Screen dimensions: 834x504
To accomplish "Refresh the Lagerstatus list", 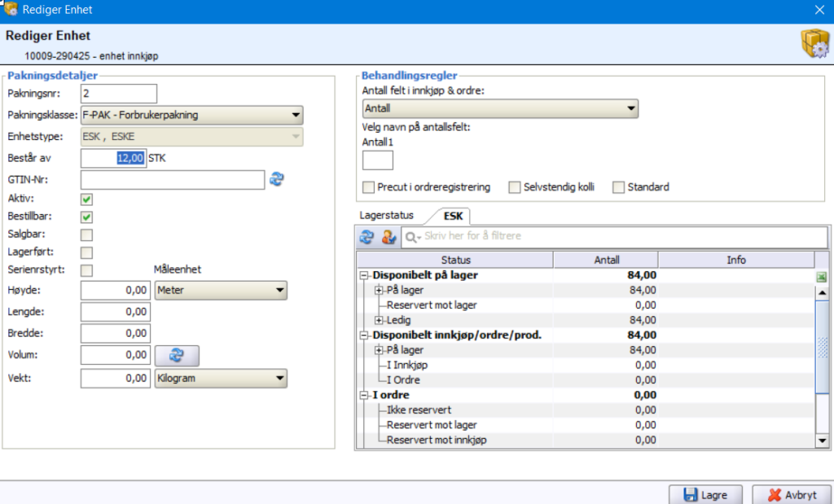I will pos(367,236).
